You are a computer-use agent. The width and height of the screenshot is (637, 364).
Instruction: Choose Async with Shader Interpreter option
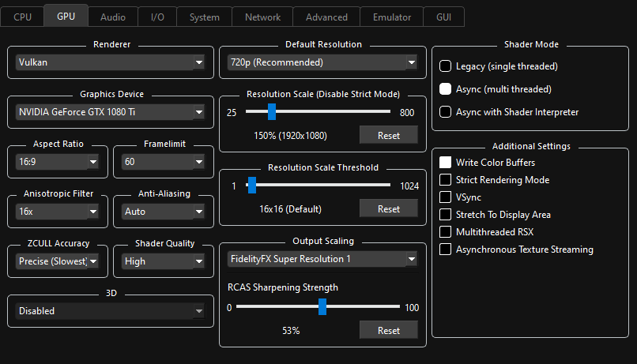[446, 112]
